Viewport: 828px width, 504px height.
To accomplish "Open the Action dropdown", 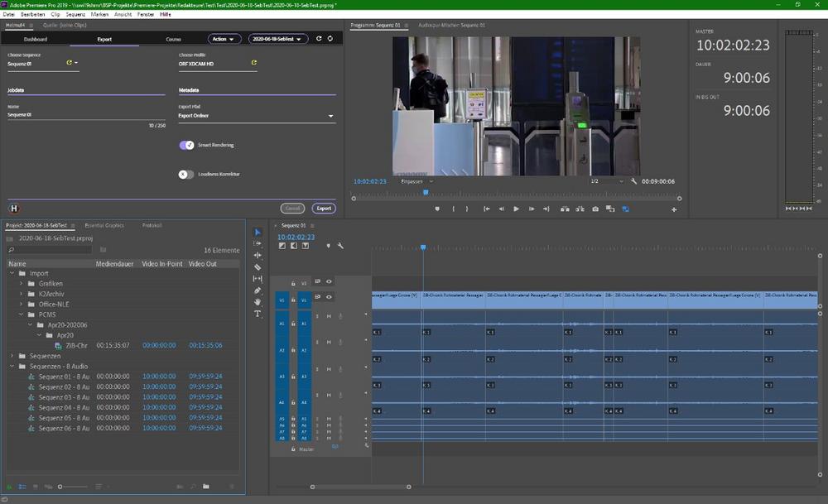I will point(224,39).
